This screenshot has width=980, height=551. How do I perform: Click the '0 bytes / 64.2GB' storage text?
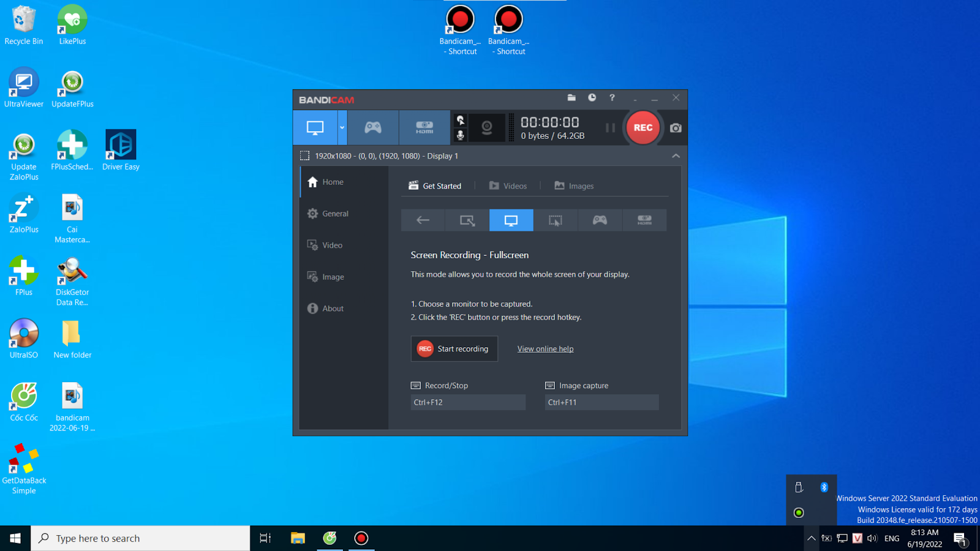pos(552,136)
